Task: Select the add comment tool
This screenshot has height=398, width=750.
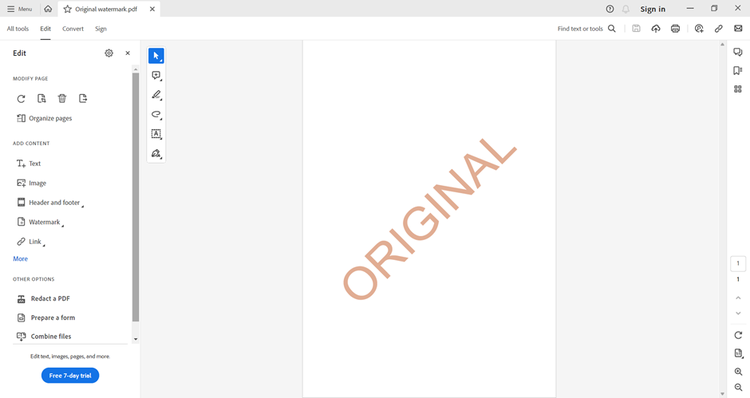Action: coord(156,75)
